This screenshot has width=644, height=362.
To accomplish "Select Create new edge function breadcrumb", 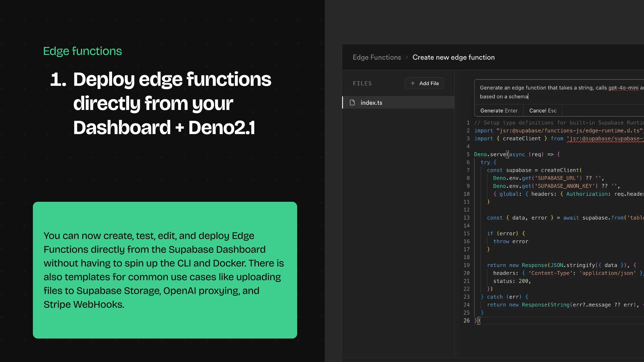I will coord(453,57).
